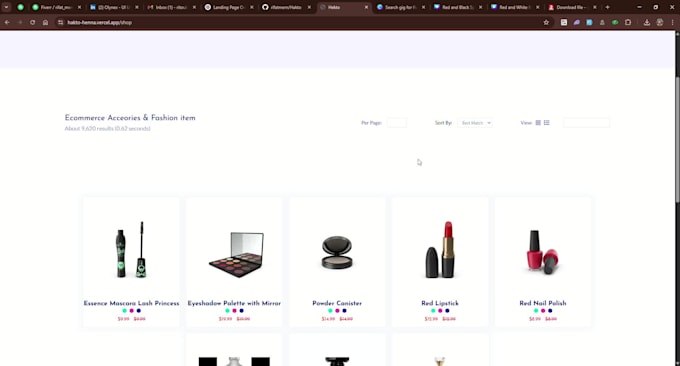Open the Red Lipstick product title
Viewport: 680px width, 366px height.
pyautogui.click(x=440, y=303)
